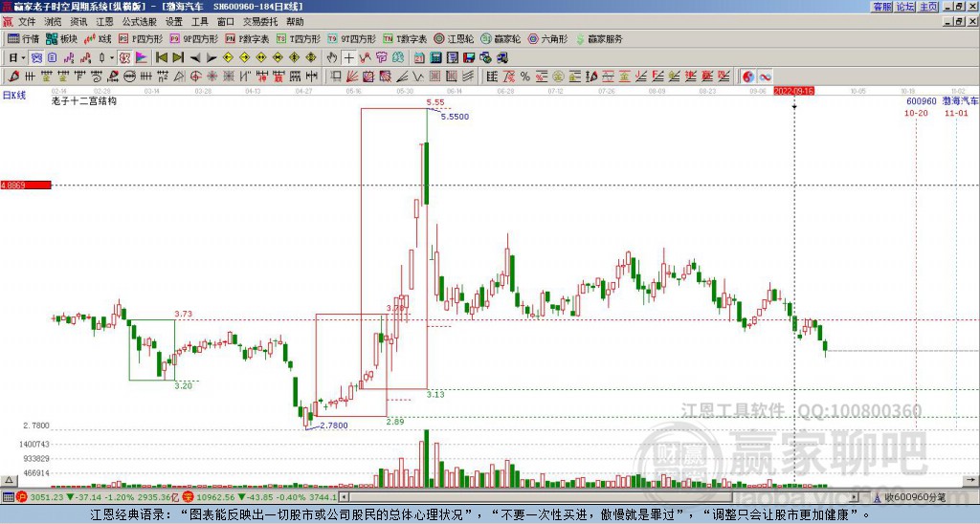Open the 工具 menu
The image size is (980, 524).
point(199,22)
